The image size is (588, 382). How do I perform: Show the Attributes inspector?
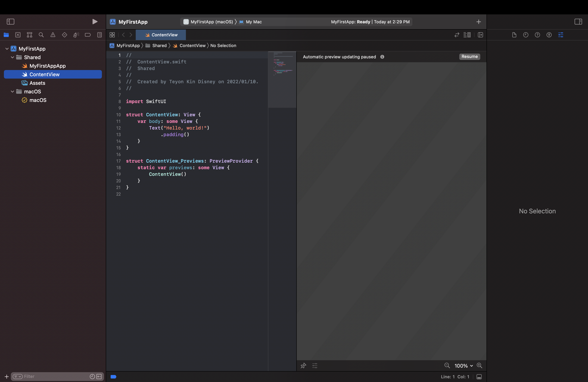[561, 35]
